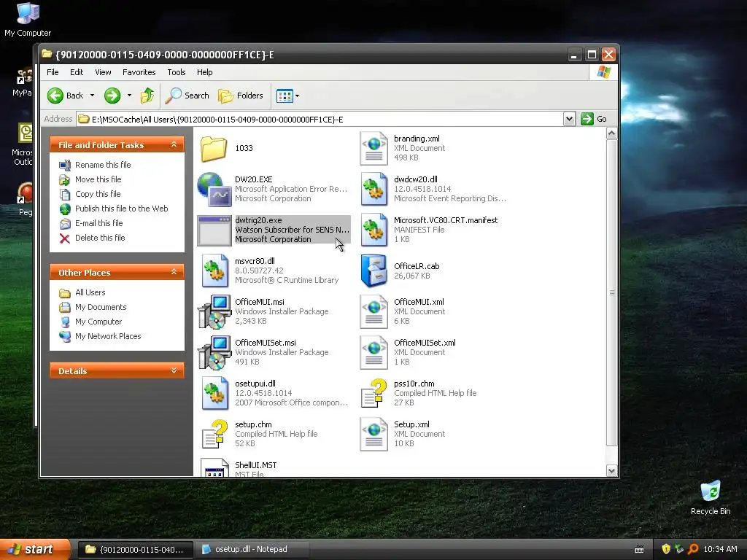Select the OfficeMUI.xml document icon

point(373,312)
